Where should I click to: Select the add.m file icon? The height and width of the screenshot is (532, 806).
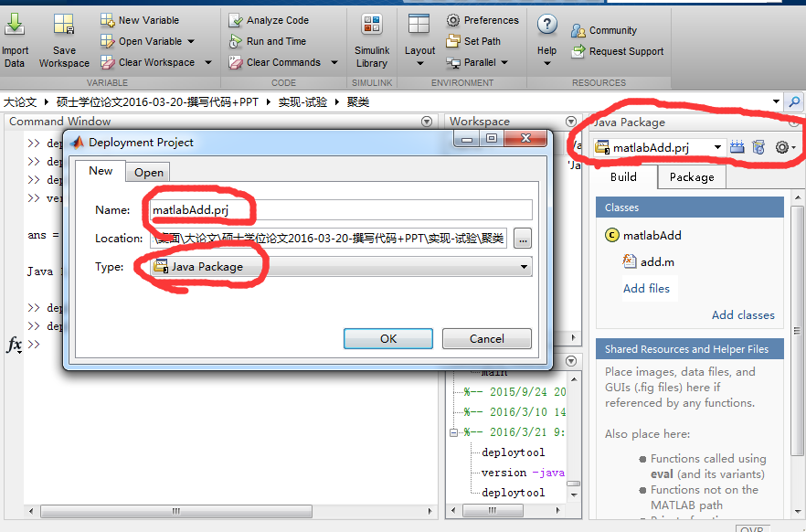629,261
